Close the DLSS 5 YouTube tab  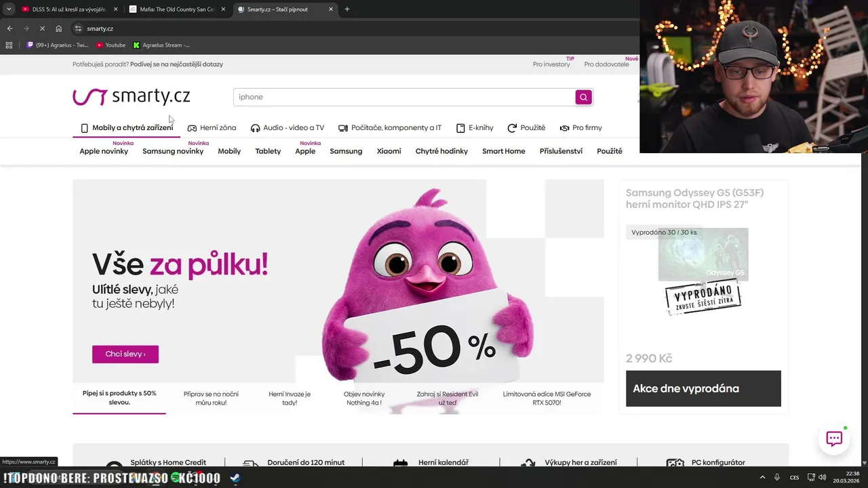115,9
